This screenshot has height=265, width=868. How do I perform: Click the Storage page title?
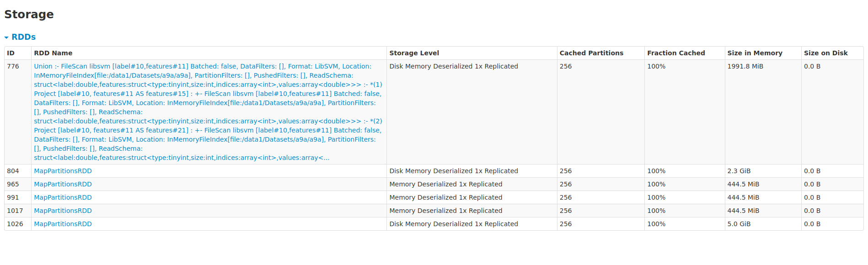(29, 14)
